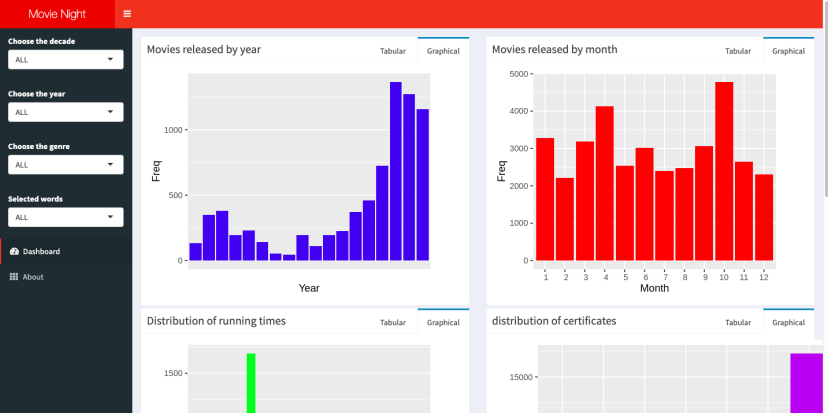Open the About menu item
This screenshot has height=413, width=828.
66,277
